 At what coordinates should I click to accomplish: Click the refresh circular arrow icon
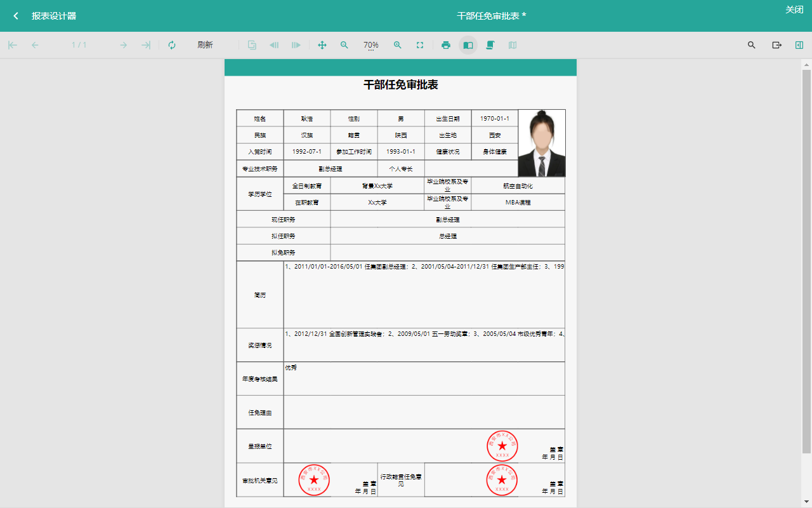click(172, 45)
